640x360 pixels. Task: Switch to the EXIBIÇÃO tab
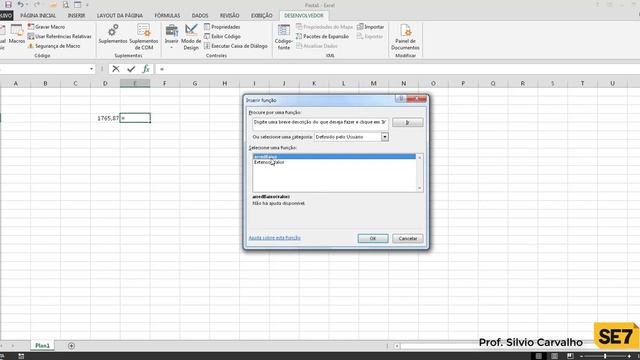tap(262, 16)
